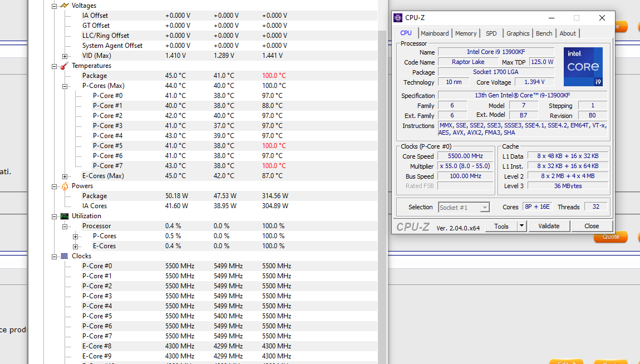The width and height of the screenshot is (640, 364).
Task: Select the P-Core #3 clock row
Action: [x=229, y=296]
